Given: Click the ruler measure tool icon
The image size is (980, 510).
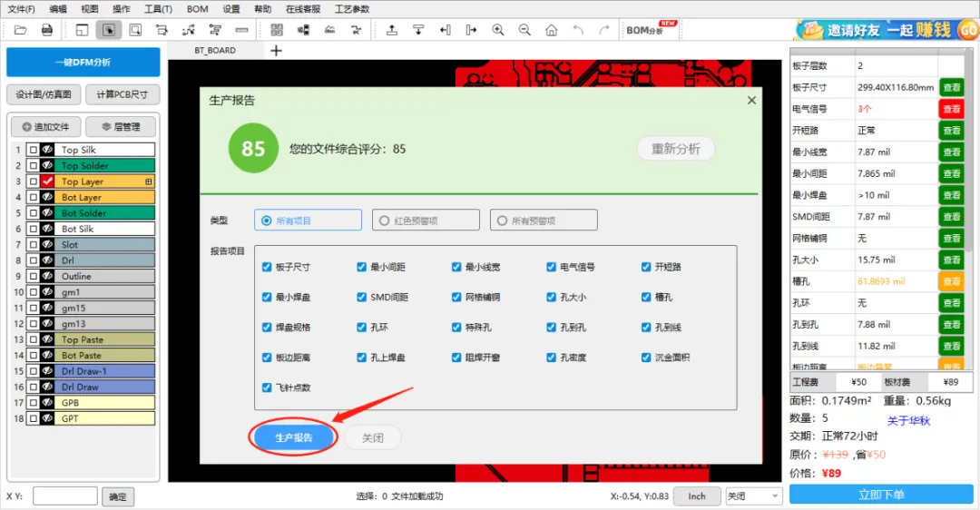Looking at the screenshot, I should coord(242,30).
